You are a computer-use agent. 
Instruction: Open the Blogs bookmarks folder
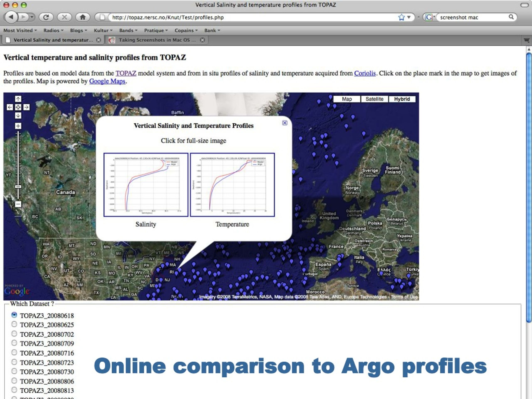(78, 31)
